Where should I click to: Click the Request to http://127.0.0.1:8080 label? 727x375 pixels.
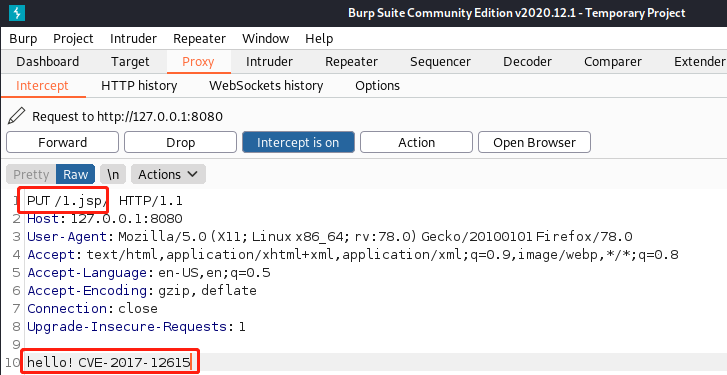(128, 116)
